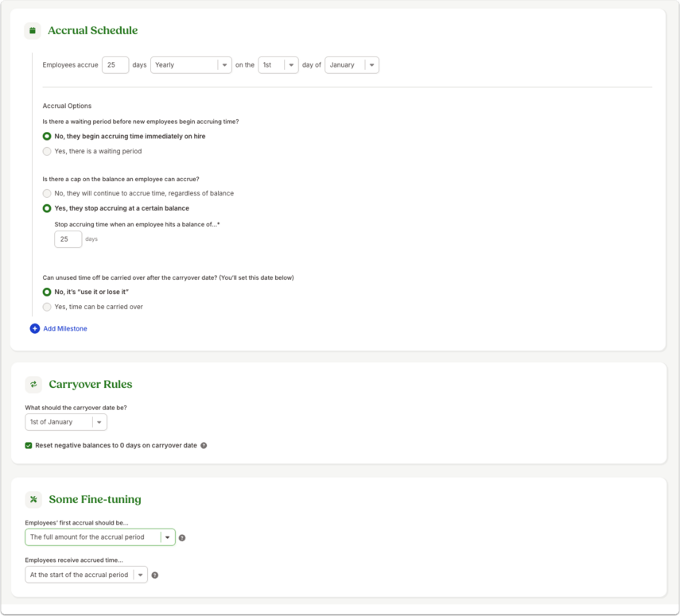Image resolution: width=680 pixels, height=616 pixels.
Task: Click the balance cap days input field
Action: [x=68, y=239]
